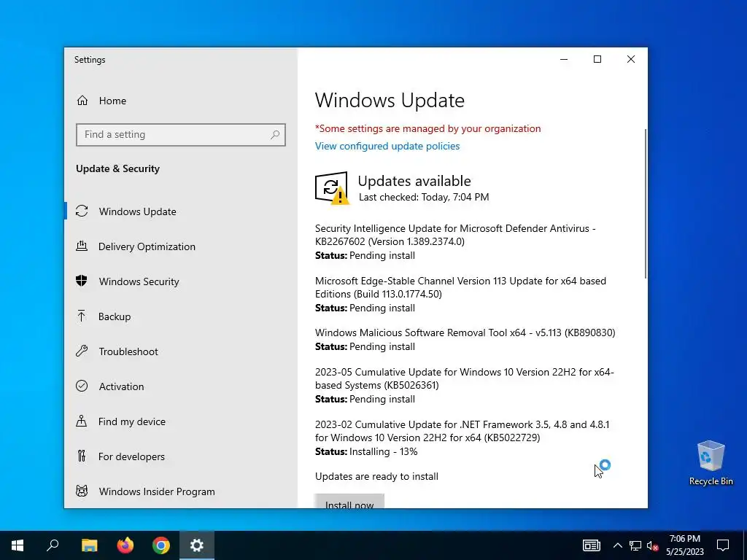747x560 pixels.
Task: Open the Windows Start menu
Action: [x=18, y=545]
